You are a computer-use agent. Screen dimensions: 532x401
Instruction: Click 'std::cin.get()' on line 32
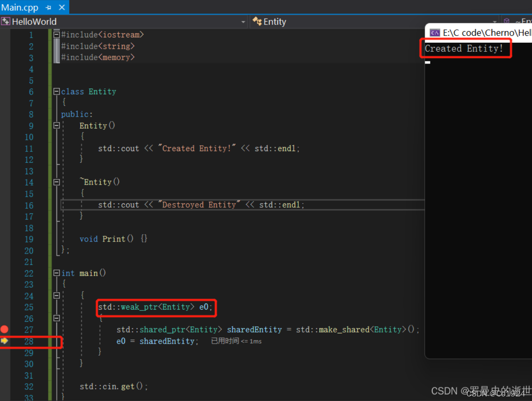coord(111,386)
